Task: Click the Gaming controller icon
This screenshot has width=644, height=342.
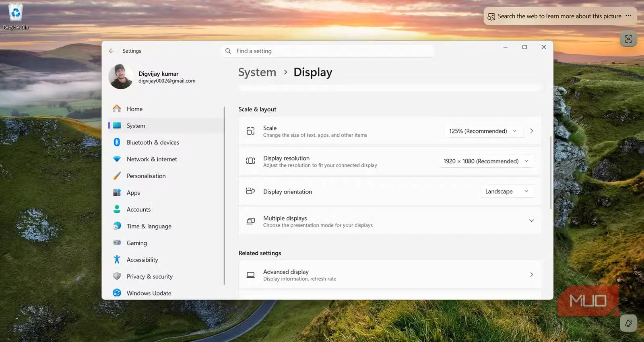Action: pos(117,243)
